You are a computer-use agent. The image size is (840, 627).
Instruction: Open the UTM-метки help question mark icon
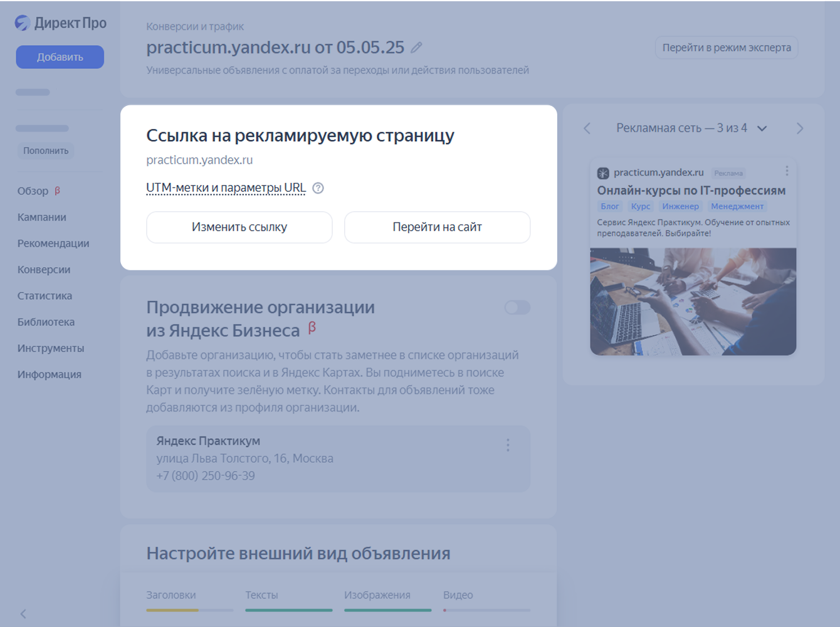pos(318,188)
